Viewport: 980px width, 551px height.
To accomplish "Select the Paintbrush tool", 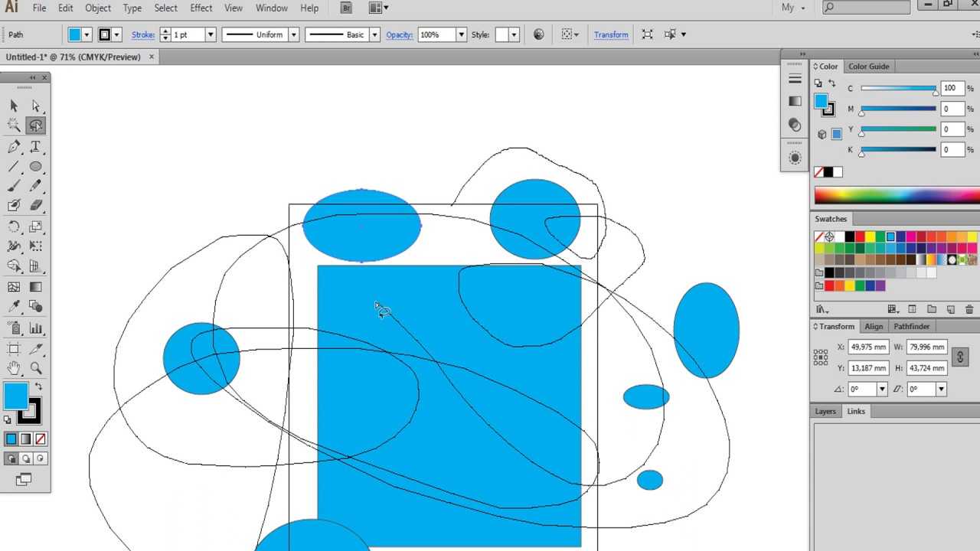I will 14,186.
